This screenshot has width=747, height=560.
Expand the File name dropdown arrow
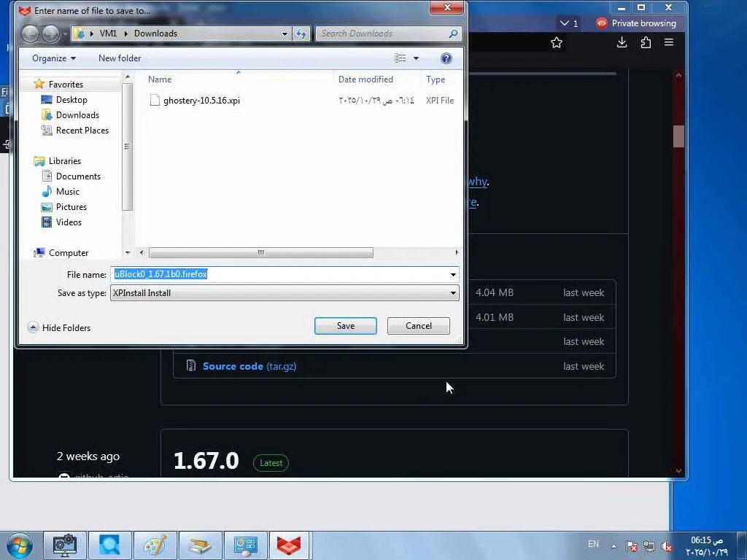tap(453, 275)
